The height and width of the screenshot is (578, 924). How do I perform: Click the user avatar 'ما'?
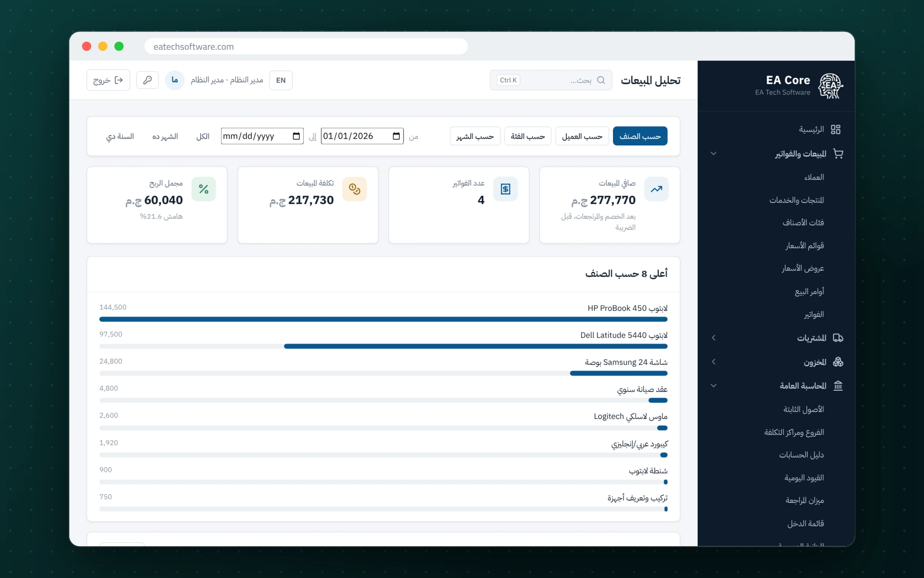click(174, 80)
